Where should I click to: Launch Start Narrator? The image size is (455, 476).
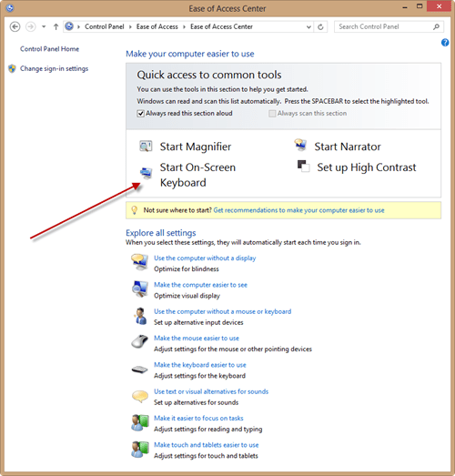(x=348, y=147)
